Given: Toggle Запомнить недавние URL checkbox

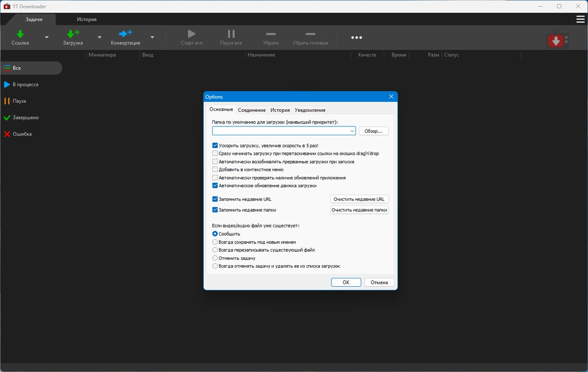Looking at the screenshot, I should coord(215,199).
